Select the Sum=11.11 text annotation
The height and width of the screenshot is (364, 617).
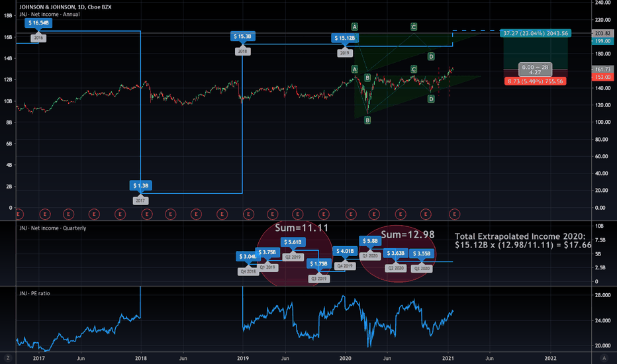(x=301, y=228)
